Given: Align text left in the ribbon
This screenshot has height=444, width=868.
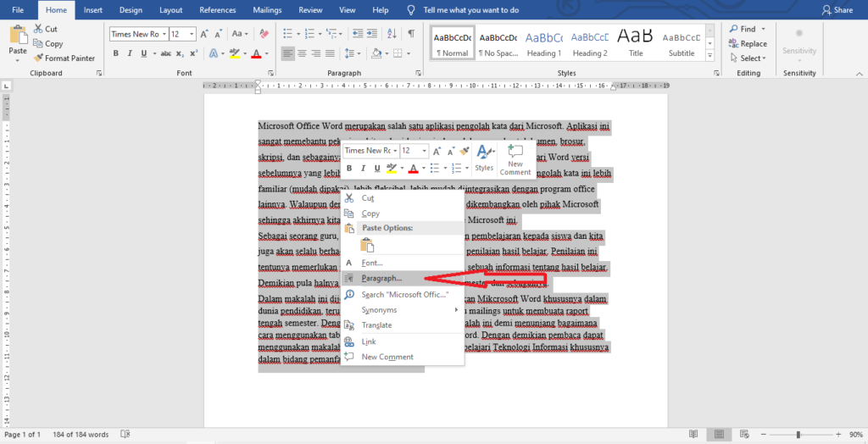Looking at the screenshot, I should pyautogui.click(x=288, y=53).
